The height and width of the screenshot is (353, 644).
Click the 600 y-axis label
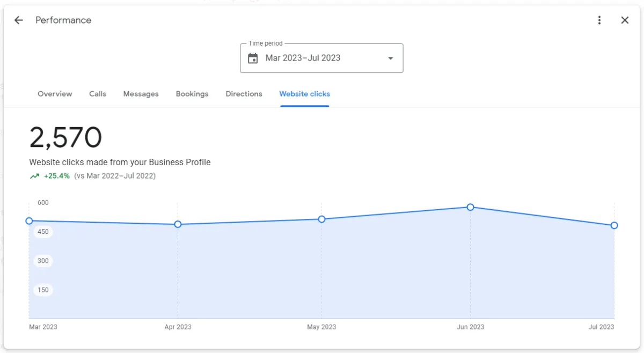pyautogui.click(x=43, y=203)
